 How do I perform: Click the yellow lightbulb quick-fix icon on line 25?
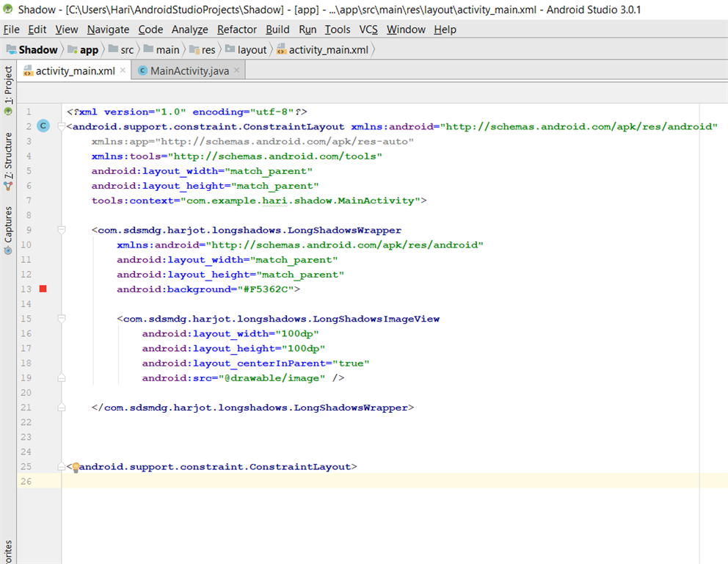76,467
